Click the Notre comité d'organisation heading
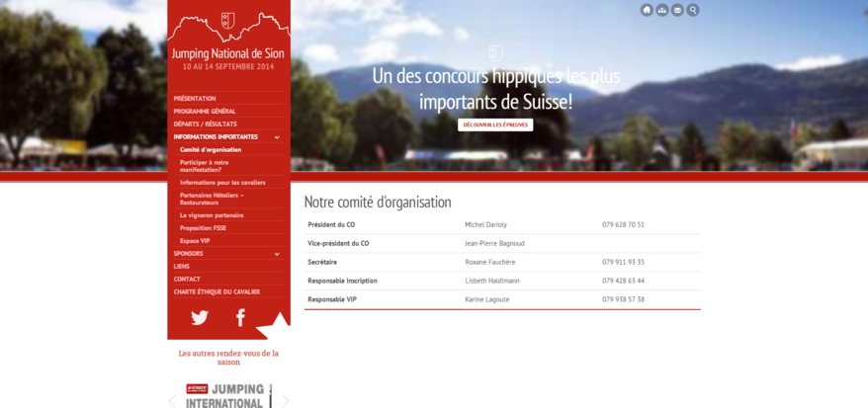Viewport: 868px width, 408px height. (378, 203)
